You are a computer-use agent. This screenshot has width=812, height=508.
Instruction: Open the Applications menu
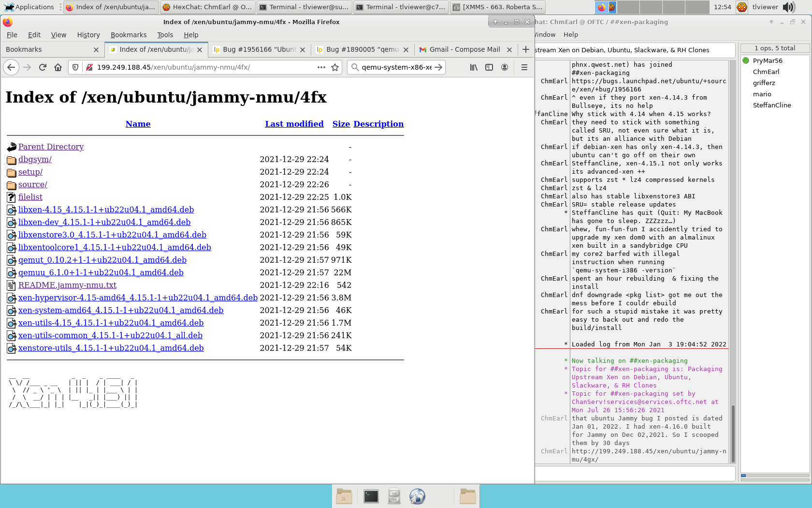(x=29, y=7)
